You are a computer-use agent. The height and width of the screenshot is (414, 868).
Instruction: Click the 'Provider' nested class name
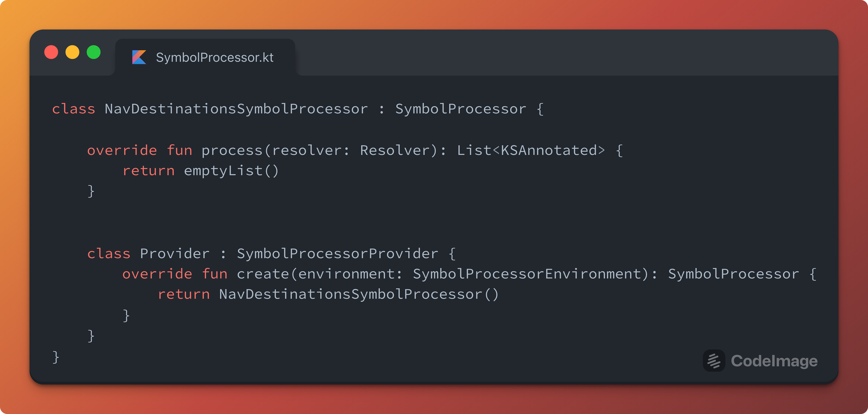[175, 253]
